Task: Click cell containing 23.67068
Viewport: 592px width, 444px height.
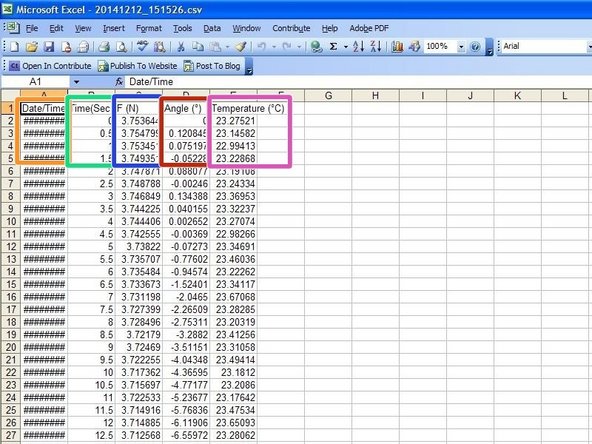Action: pos(233,297)
